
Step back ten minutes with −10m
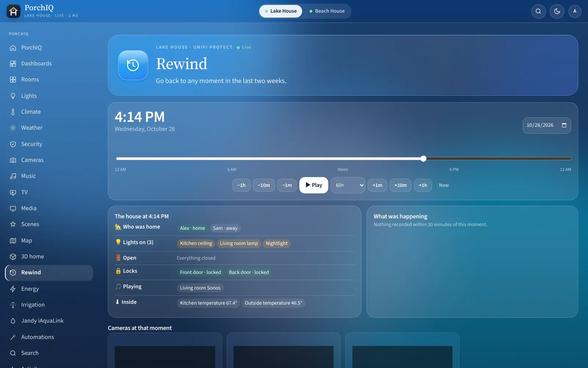tap(264, 185)
